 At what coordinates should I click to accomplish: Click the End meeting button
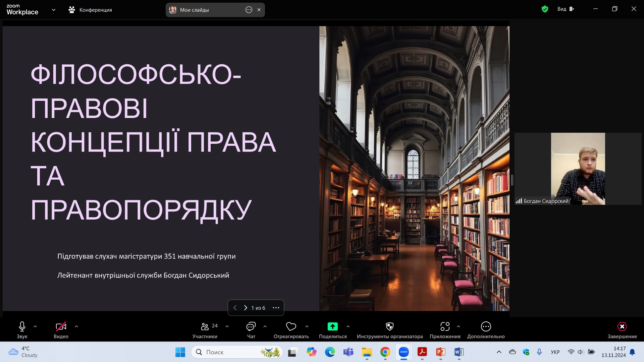click(x=622, y=326)
